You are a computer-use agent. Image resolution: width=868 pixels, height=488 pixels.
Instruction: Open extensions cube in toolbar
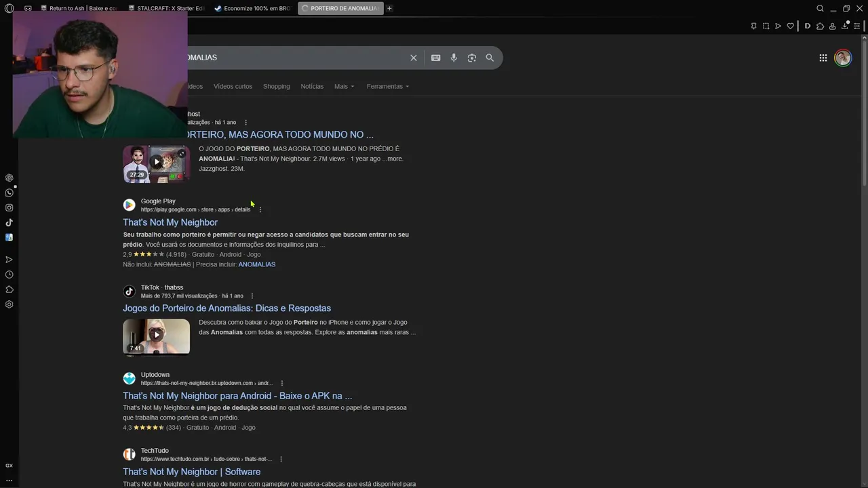click(820, 26)
